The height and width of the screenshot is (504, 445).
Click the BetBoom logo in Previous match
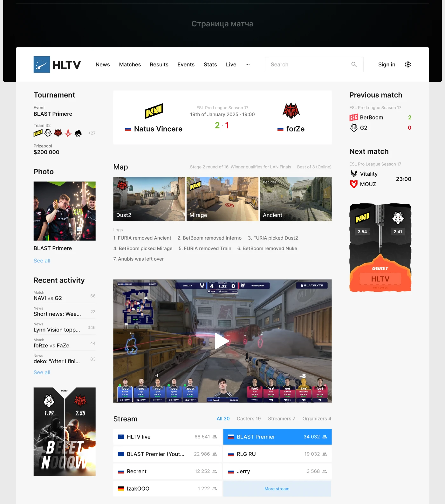pos(354,118)
